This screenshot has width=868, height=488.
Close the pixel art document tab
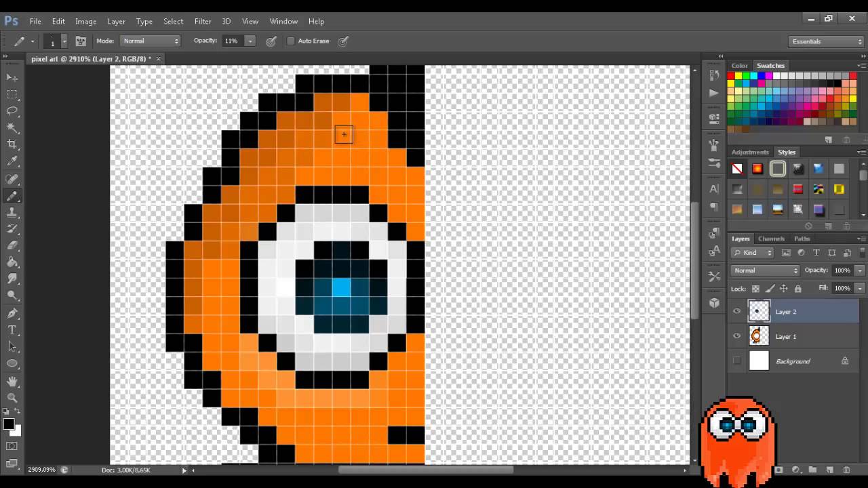coord(159,59)
